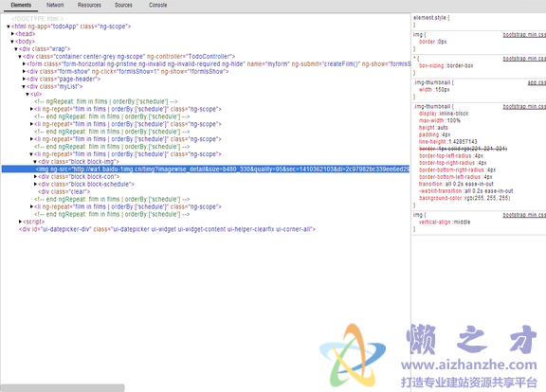Collapse the container center-grey div arrow

click(20, 57)
